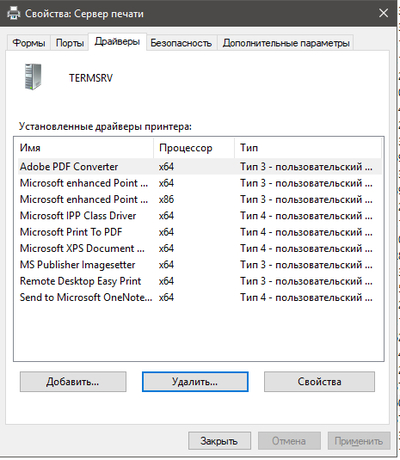This screenshot has width=400, height=460.
Task: Sort drivers by Имя column header
Action: point(84,148)
